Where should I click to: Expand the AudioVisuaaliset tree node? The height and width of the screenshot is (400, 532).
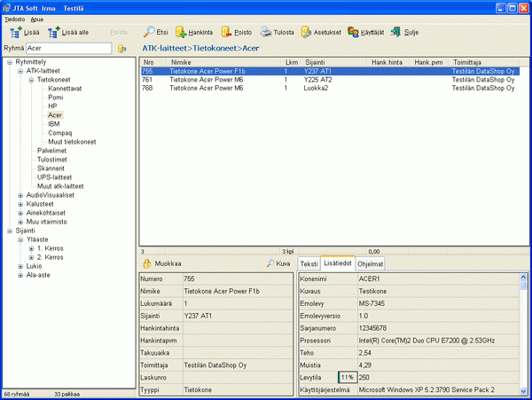(20, 195)
